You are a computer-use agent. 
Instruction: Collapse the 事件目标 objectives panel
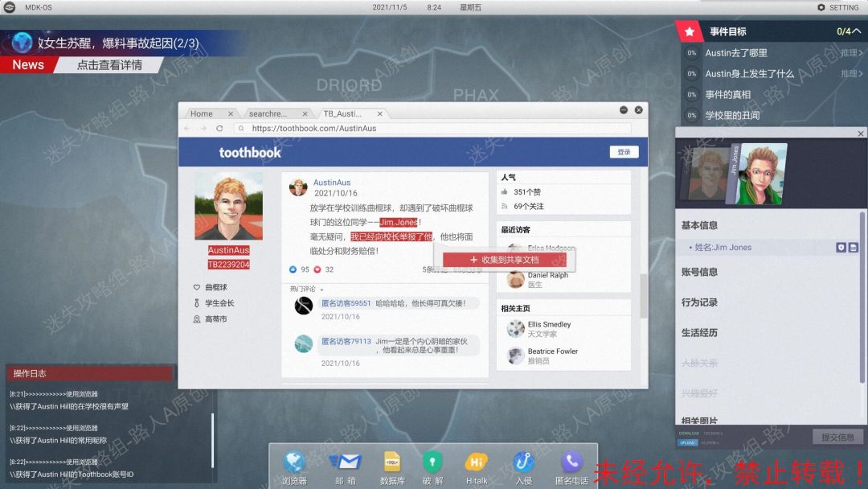tap(857, 31)
